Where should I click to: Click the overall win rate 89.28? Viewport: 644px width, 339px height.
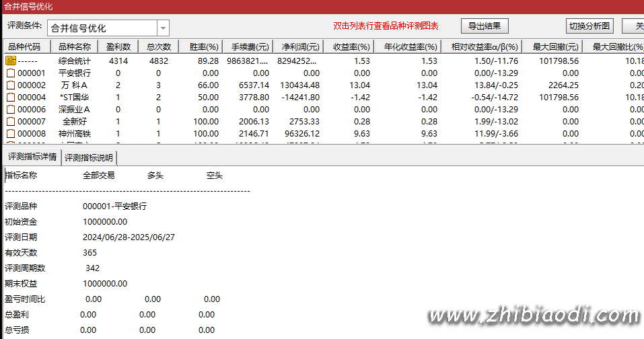[x=208, y=61]
